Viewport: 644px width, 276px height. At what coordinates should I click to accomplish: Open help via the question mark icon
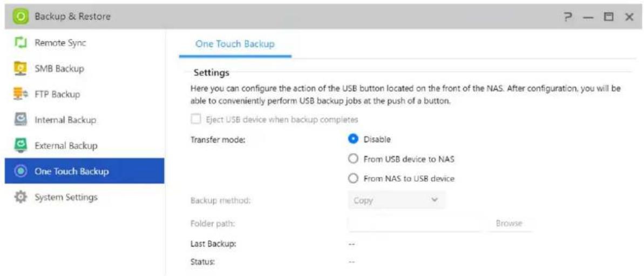pos(568,17)
